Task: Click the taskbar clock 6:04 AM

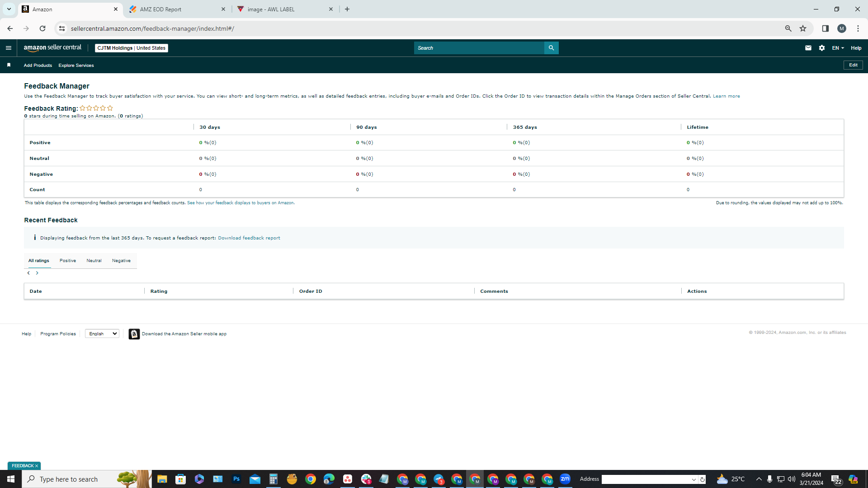Action: [x=811, y=479]
